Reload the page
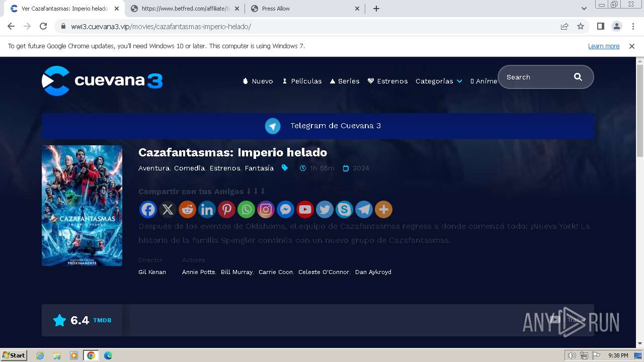This screenshot has width=644, height=362. click(x=43, y=26)
